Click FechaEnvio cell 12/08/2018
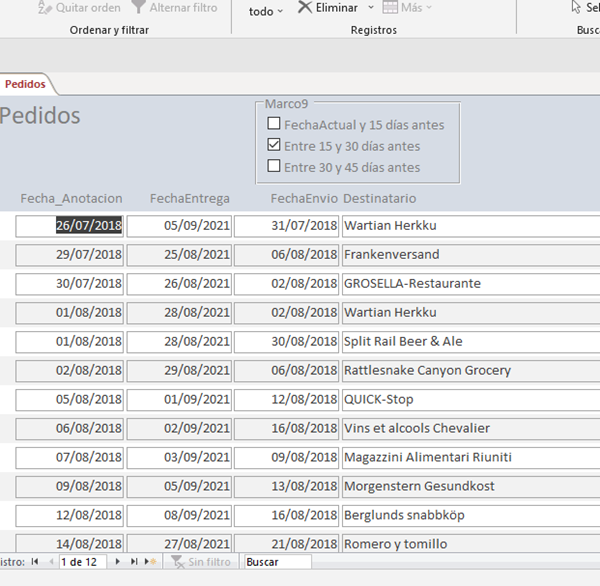Image resolution: width=600 pixels, height=586 pixels. 286,400
